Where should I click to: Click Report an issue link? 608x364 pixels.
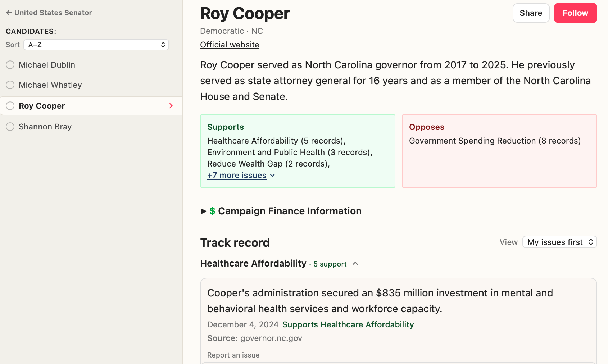(233, 355)
